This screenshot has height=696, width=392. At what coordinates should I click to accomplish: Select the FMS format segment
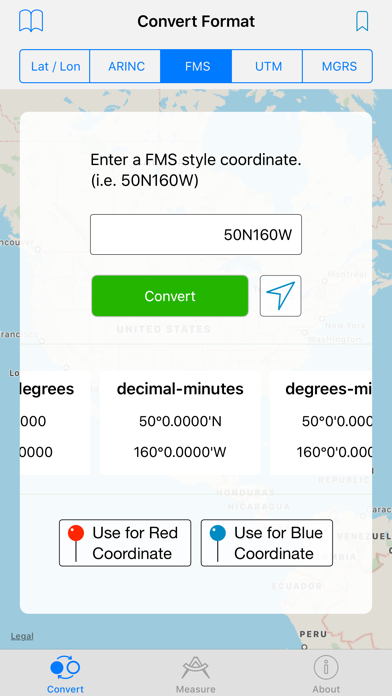tap(196, 67)
